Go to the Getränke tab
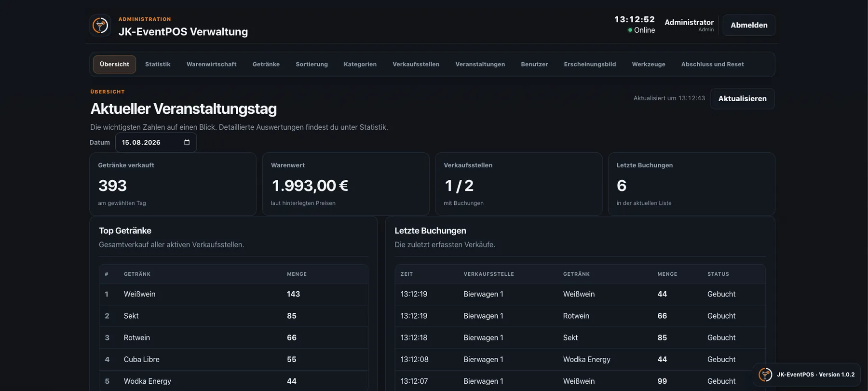This screenshot has width=868, height=391. click(266, 64)
